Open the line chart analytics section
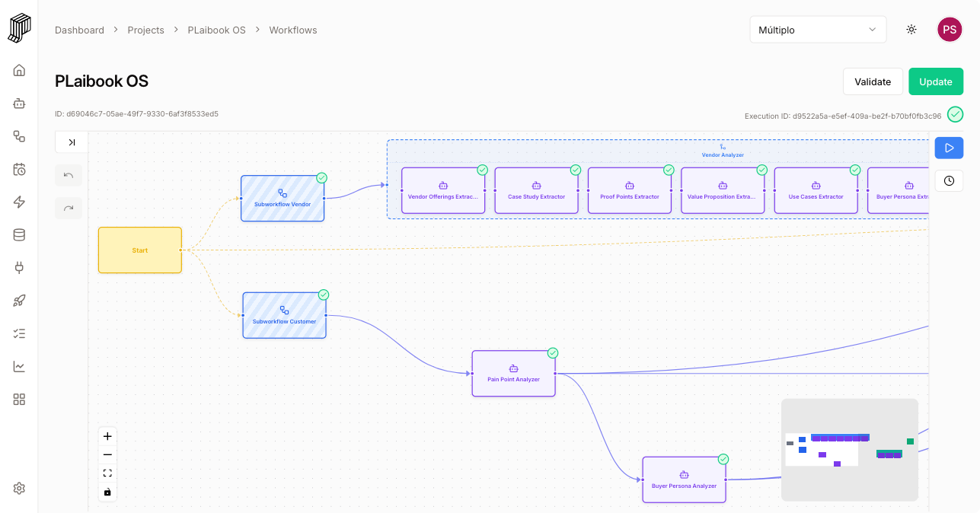The image size is (980, 513). click(x=19, y=366)
